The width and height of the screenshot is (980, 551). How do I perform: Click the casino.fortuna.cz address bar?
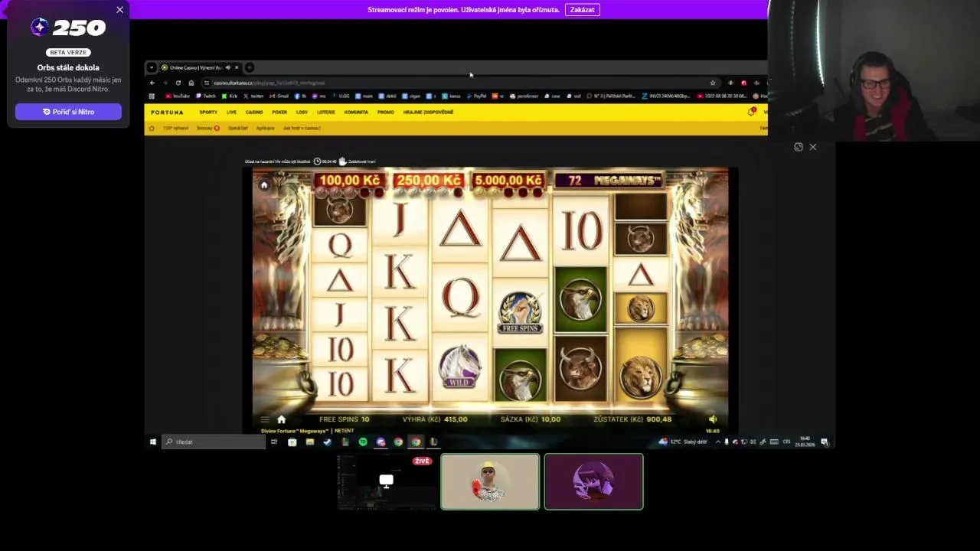(459, 83)
